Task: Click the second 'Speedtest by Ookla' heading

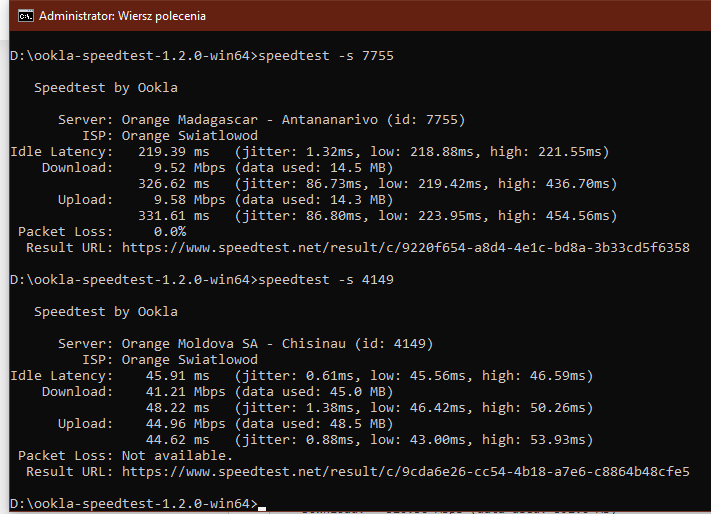Action: [x=106, y=312]
